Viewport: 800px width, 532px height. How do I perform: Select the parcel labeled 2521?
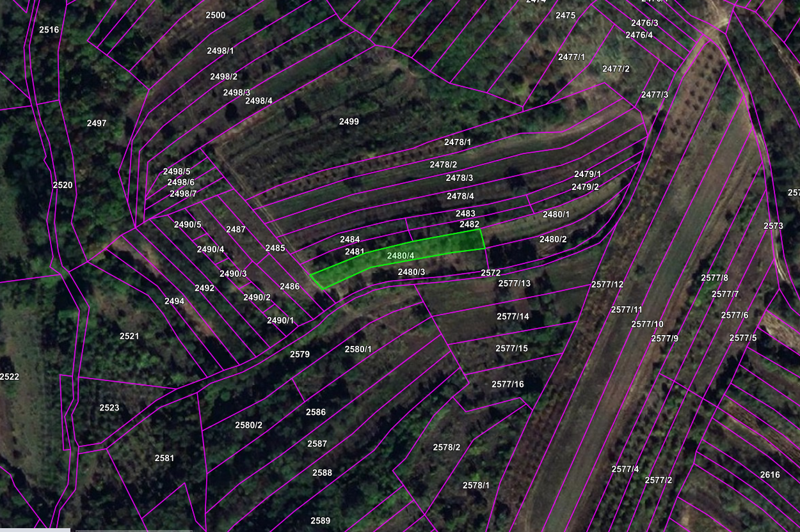[x=129, y=336]
